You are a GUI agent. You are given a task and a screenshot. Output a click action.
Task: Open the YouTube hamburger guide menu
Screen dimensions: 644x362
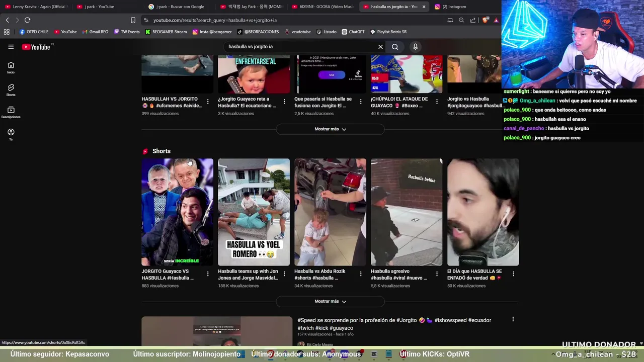[x=11, y=47]
